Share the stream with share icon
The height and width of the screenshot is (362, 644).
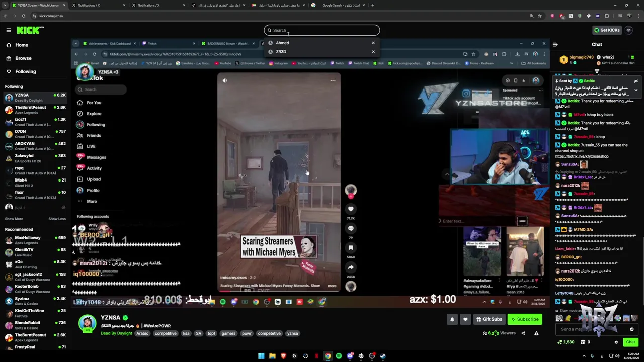[x=523, y=333]
